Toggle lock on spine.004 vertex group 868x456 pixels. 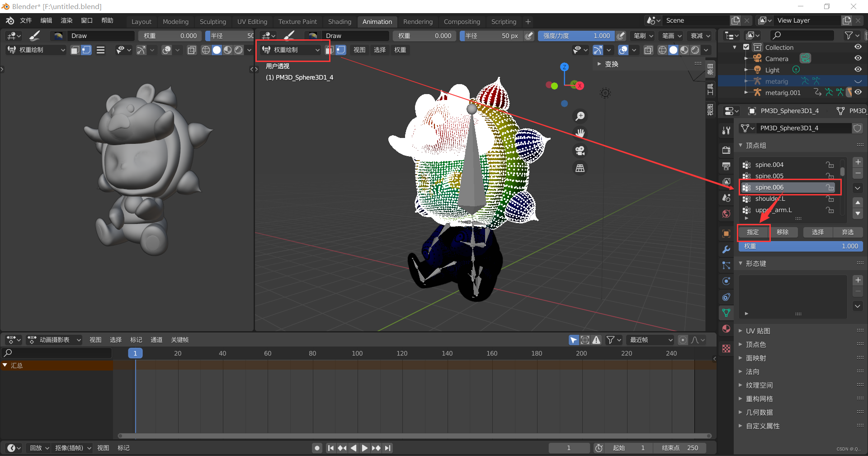830,165
